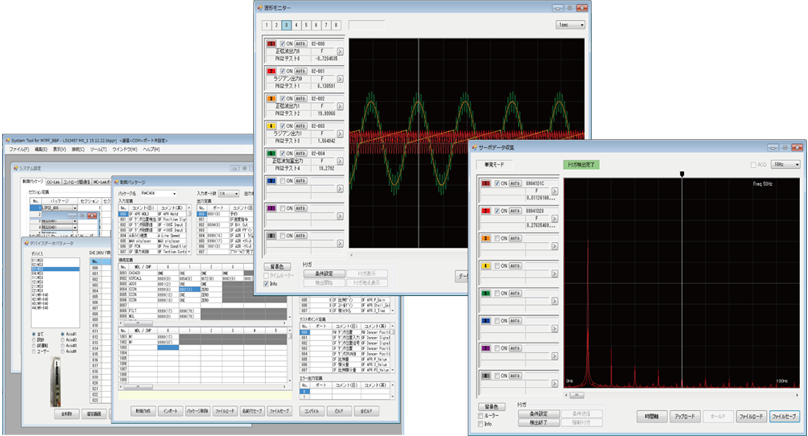Click 単発モード button in servo window
Viewport: 808px width, 436px height.
pyautogui.click(x=494, y=165)
